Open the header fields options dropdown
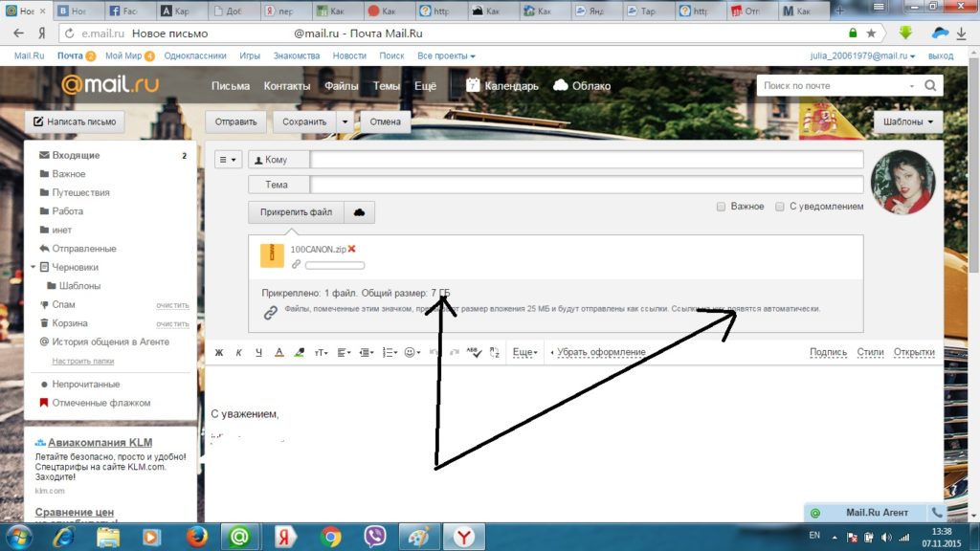The image size is (980, 551). coord(228,160)
